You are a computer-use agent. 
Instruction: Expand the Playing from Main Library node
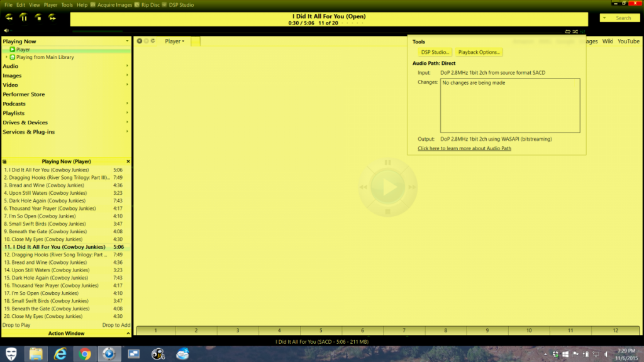[x=6, y=57]
